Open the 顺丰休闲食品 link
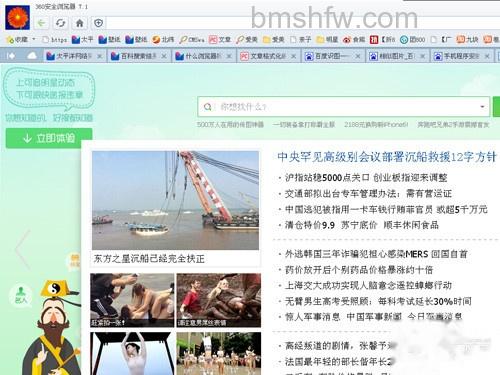 point(411,225)
